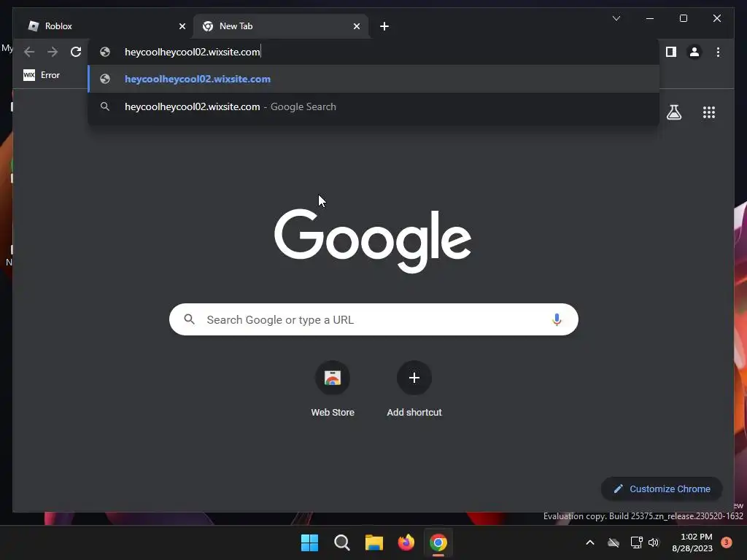The image size is (747, 560).
Task: Click the Search Google or type a URL box
Action: coord(373,319)
